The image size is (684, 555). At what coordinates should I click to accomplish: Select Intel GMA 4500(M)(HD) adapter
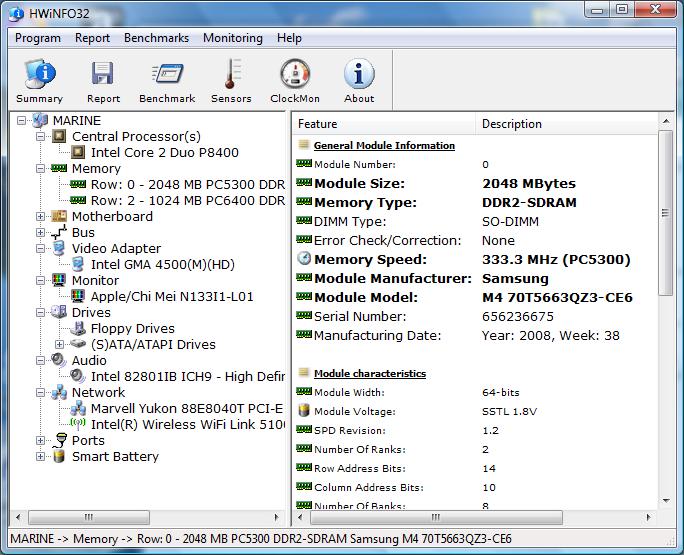[163, 264]
